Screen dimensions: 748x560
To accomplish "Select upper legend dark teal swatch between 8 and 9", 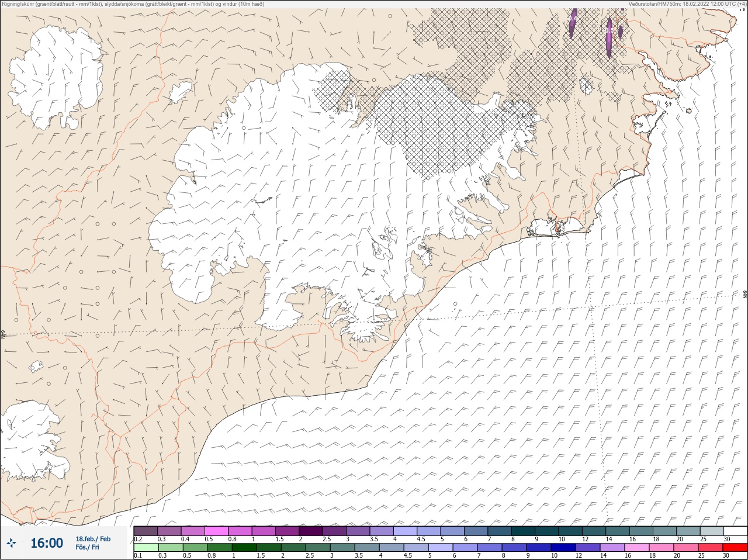I will coord(524,531).
